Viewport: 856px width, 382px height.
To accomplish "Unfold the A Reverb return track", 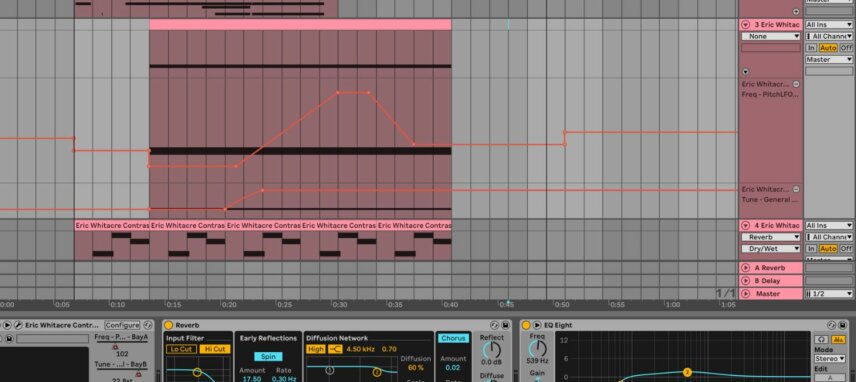I will [746, 268].
